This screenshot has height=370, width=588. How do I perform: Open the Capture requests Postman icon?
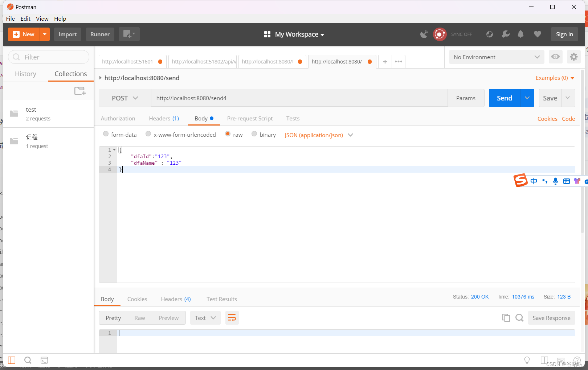pyautogui.click(x=440, y=34)
